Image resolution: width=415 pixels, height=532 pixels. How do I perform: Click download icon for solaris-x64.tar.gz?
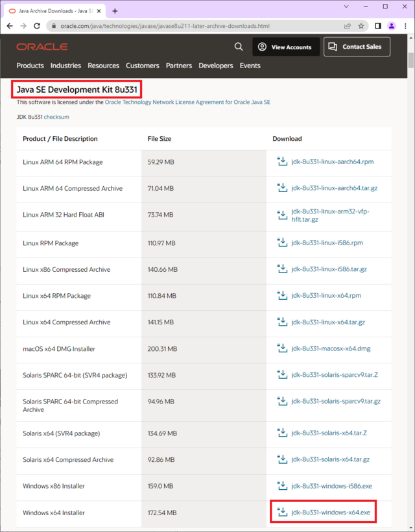(x=282, y=459)
